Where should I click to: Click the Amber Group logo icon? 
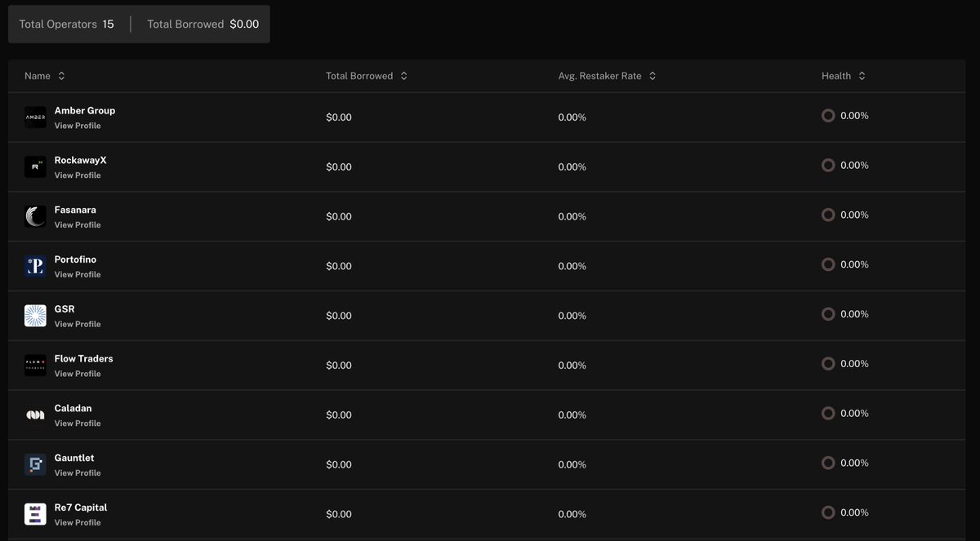35,118
